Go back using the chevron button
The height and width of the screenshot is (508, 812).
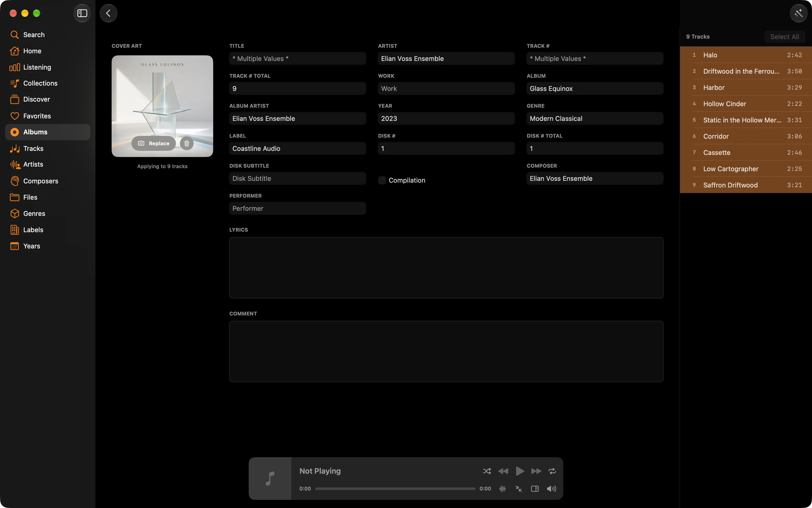(x=108, y=13)
